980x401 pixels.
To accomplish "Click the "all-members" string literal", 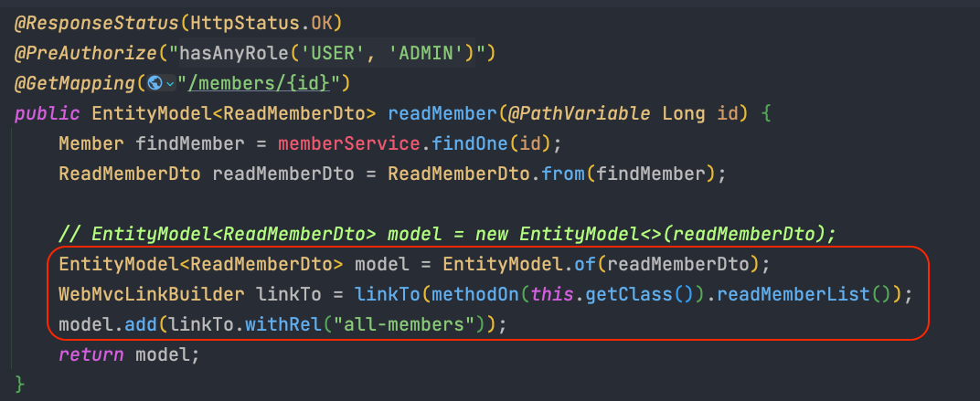I will pos(404,324).
